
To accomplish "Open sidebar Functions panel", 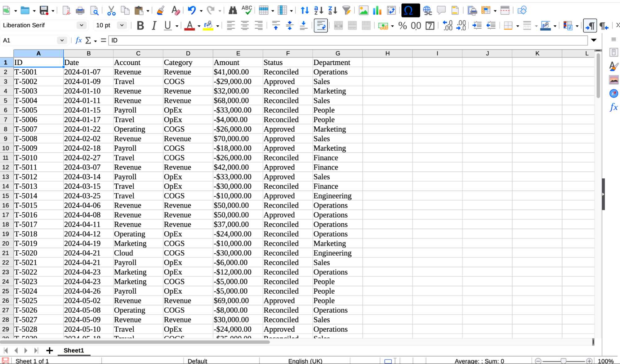I will 613,107.
